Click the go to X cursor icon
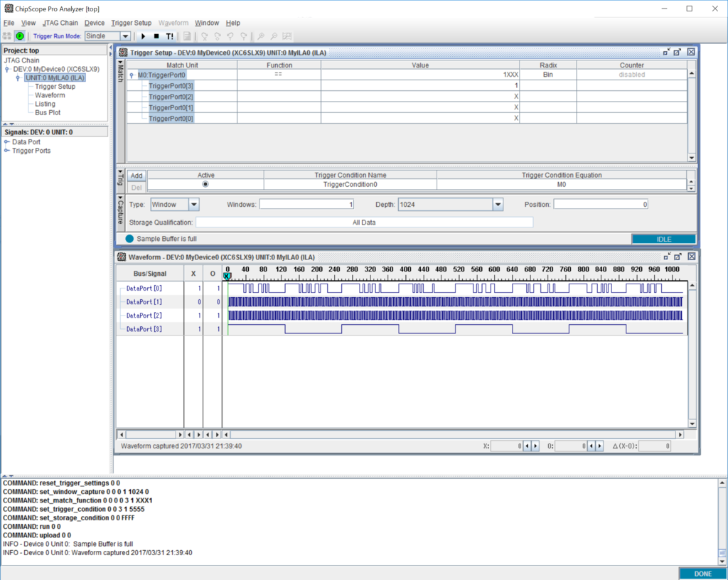The image size is (728, 580). coord(204,36)
